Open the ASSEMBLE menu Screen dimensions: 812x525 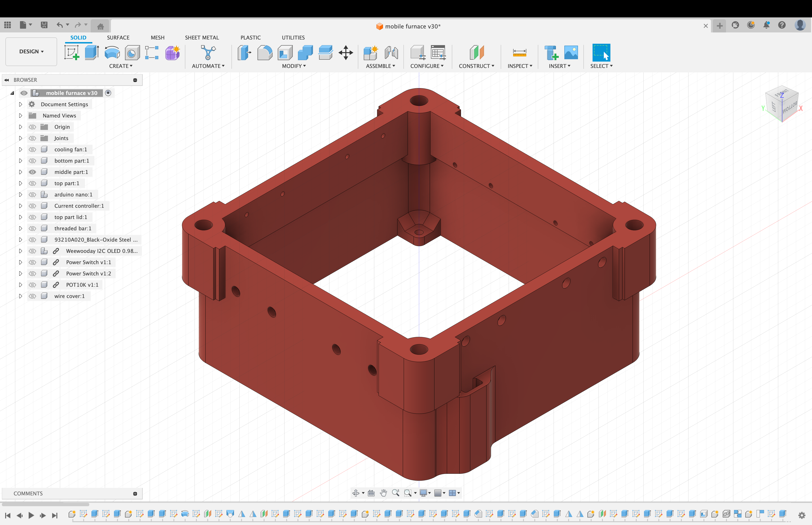pos(381,66)
